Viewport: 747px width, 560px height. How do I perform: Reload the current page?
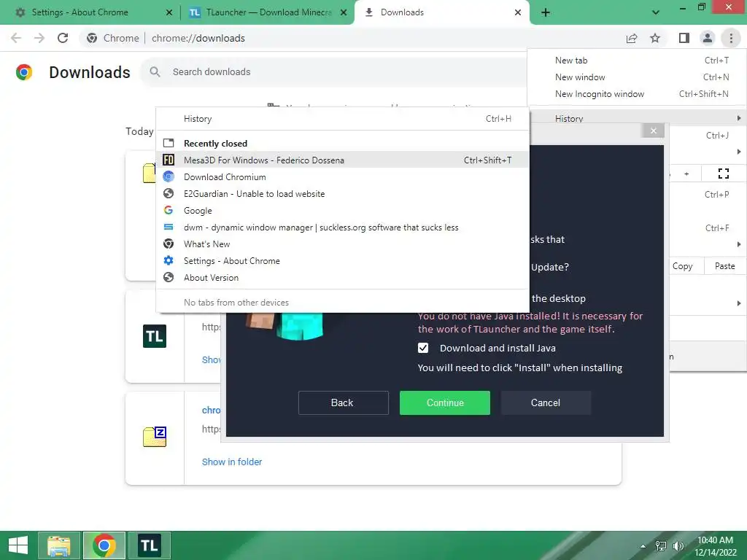pos(63,38)
